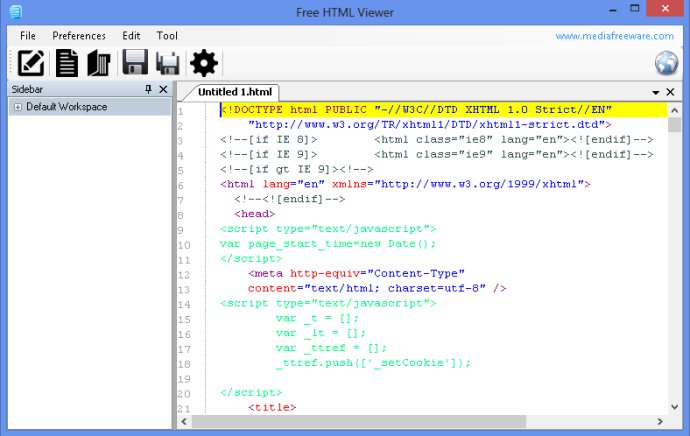The height and width of the screenshot is (436, 690).
Task: Click the globe browser preview icon
Action: pyautogui.click(x=666, y=63)
